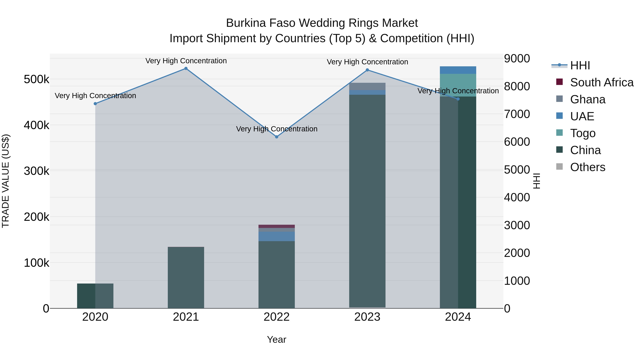This screenshot has width=644, height=362.
Task: Toggle Others series in legend
Action: (x=580, y=167)
